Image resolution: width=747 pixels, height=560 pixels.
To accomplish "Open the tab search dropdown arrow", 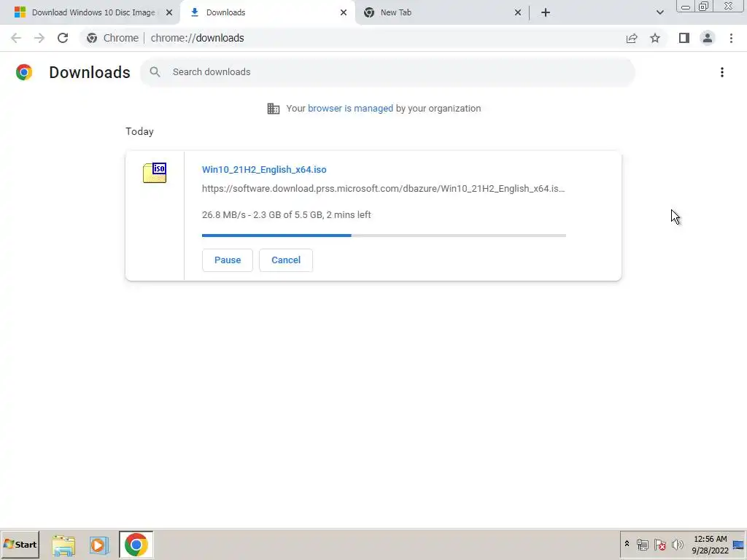I will coord(659,12).
